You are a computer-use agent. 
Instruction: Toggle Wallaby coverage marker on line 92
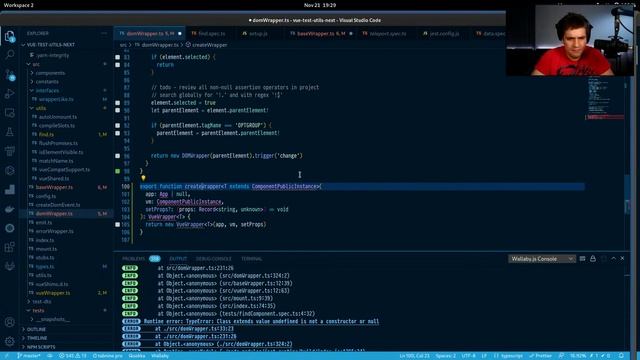tap(118, 126)
